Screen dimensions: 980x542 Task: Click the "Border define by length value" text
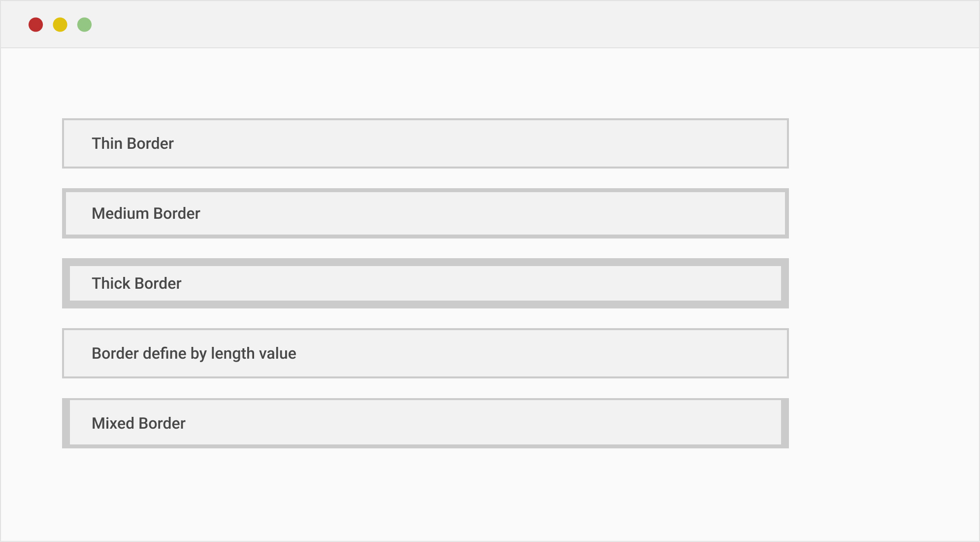pyautogui.click(x=194, y=353)
